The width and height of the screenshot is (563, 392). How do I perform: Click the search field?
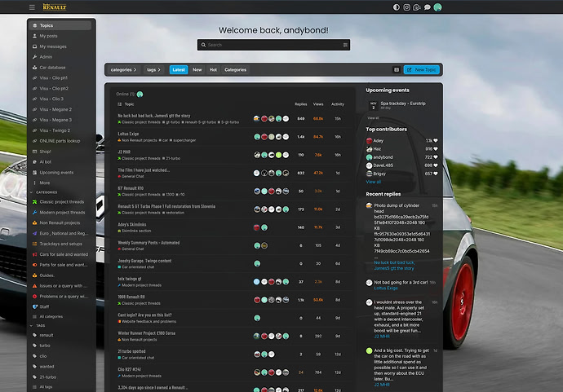coord(273,45)
